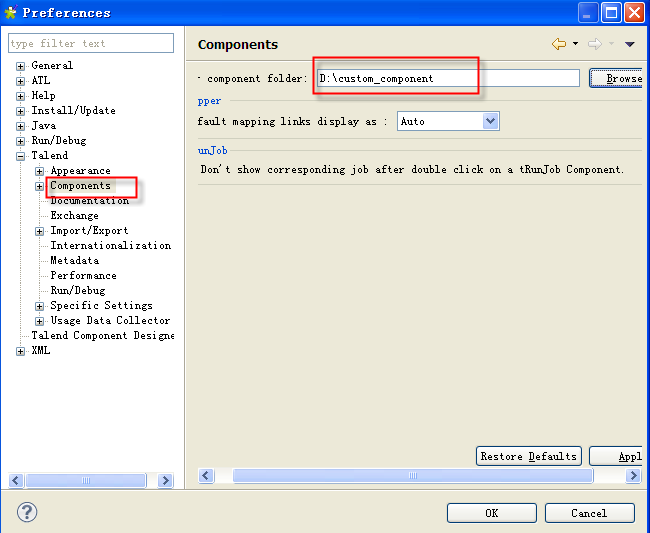This screenshot has width=650, height=533.
Task: Select Import/Export preferences item
Action: [x=89, y=230]
